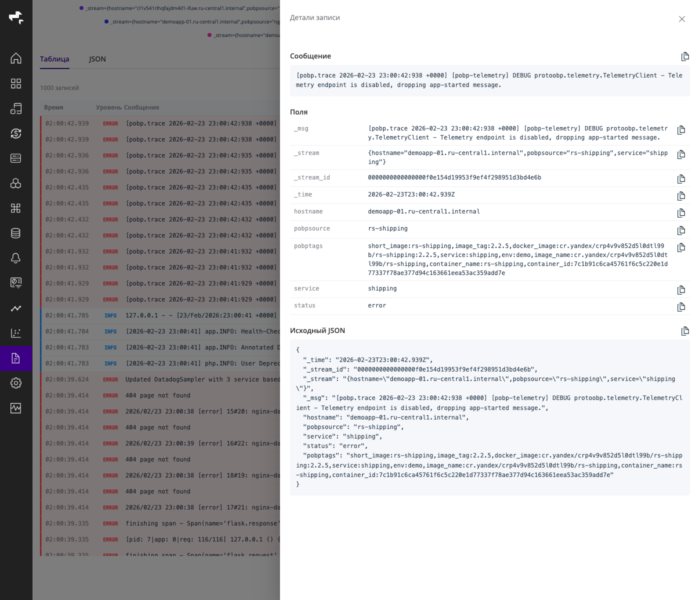Image resolution: width=700 pixels, height=600 pixels.
Task: Open the logs document icon in sidebar
Action: [x=16, y=358]
